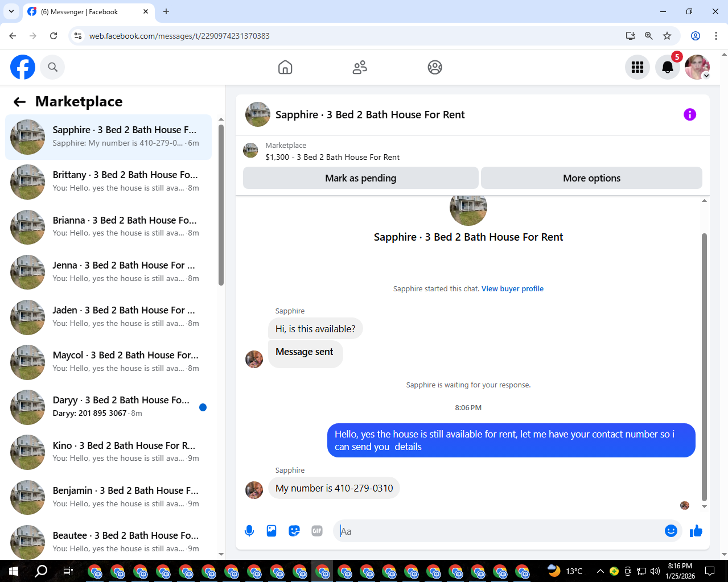
Task: Click the 'Message sent' bubble
Action: point(305,353)
